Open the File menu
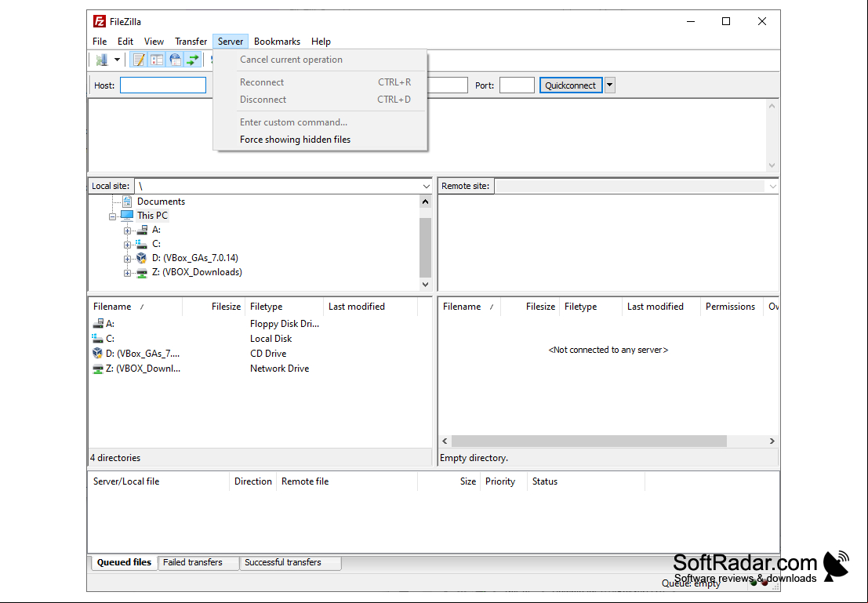The width and height of the screenshot is (868, 603). (x=100, y=42)
